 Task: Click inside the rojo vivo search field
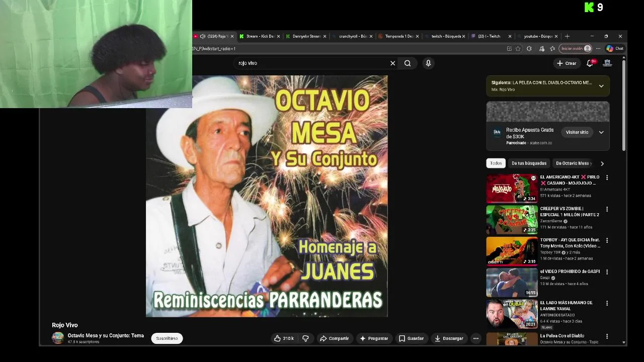[x=312, y=63]
